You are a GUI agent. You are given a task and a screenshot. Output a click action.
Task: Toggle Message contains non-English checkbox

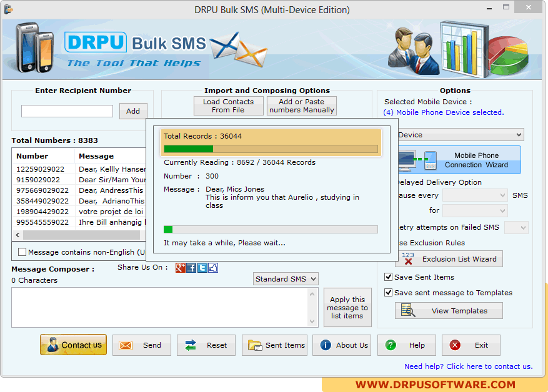22,252
